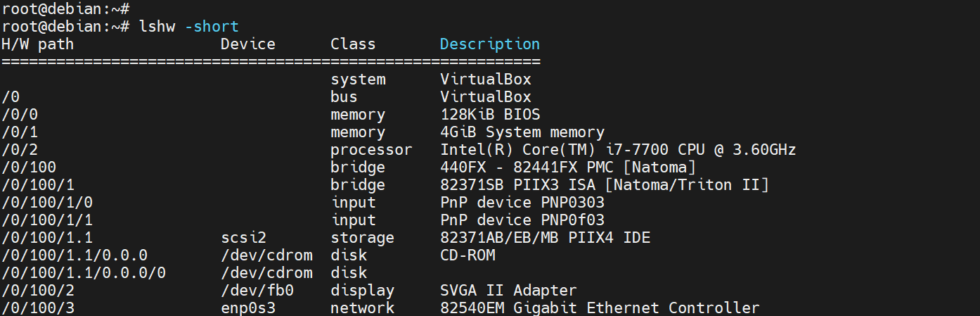Image resolution: width=980 pixels, height=316 pixels.
Task: Click the "Device" column header
Action: [x=247, y=44]
